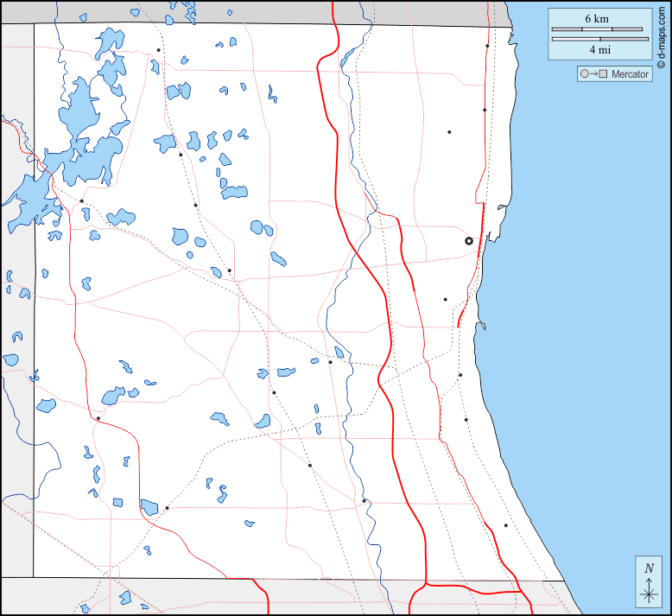This screenshot has width=672, height=616.
Task: Click the "6 km" scale text
Action: (597, 19)
